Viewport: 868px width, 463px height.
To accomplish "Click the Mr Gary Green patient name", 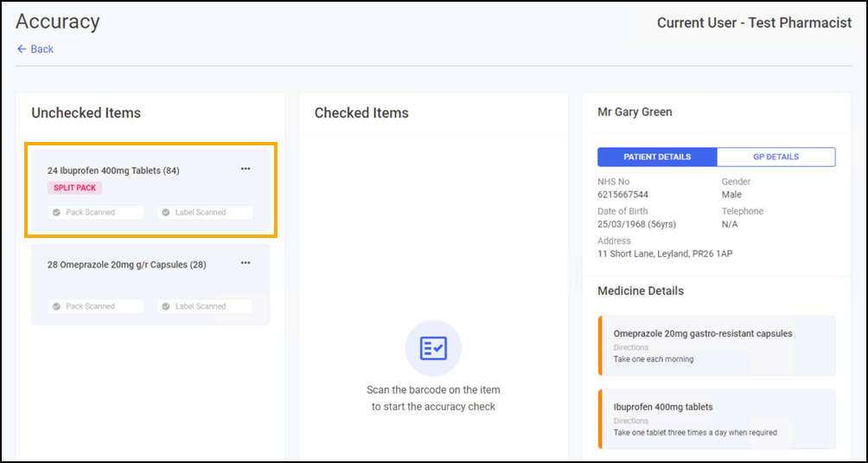I will pyautogui.click(x=635, y=112).
